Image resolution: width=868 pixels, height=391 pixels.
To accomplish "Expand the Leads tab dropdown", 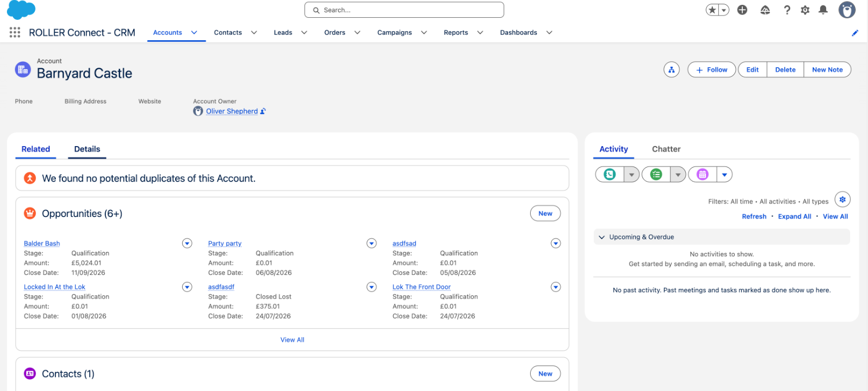I will [x=304, y=33].
